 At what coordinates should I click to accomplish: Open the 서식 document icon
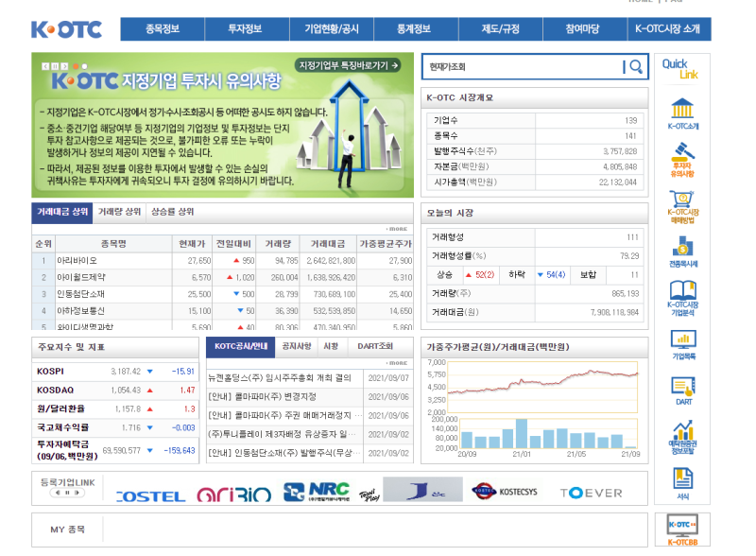[x=682, y=483]
